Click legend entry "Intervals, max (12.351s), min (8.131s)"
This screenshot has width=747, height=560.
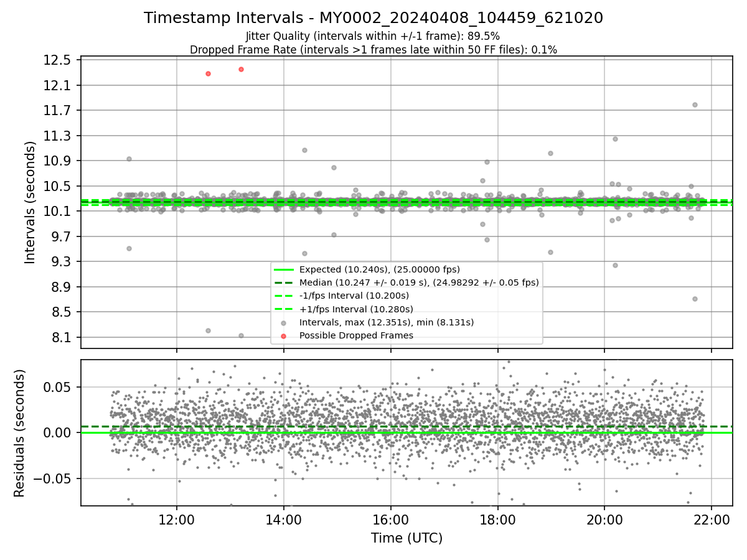click(387, 322)
